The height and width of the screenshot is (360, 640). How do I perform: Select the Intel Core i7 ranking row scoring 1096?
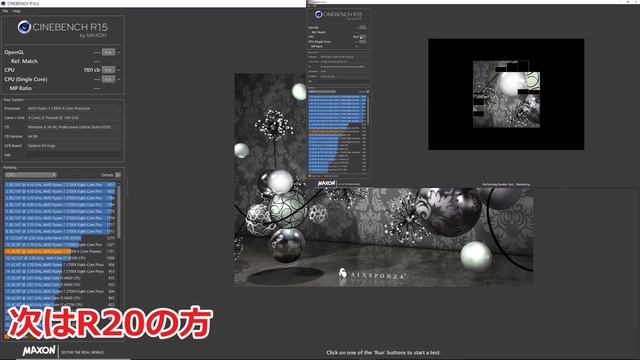[60, 258]
